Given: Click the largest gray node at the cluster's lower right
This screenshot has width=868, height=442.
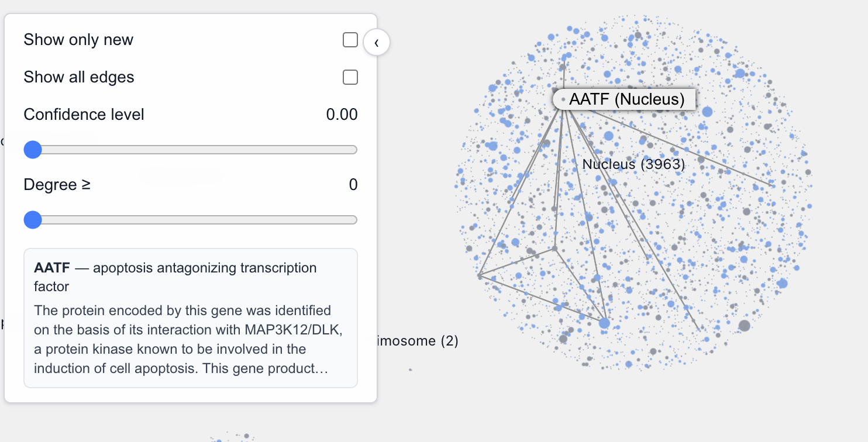Looking at the screenshot, I should (x=744, y=326).
